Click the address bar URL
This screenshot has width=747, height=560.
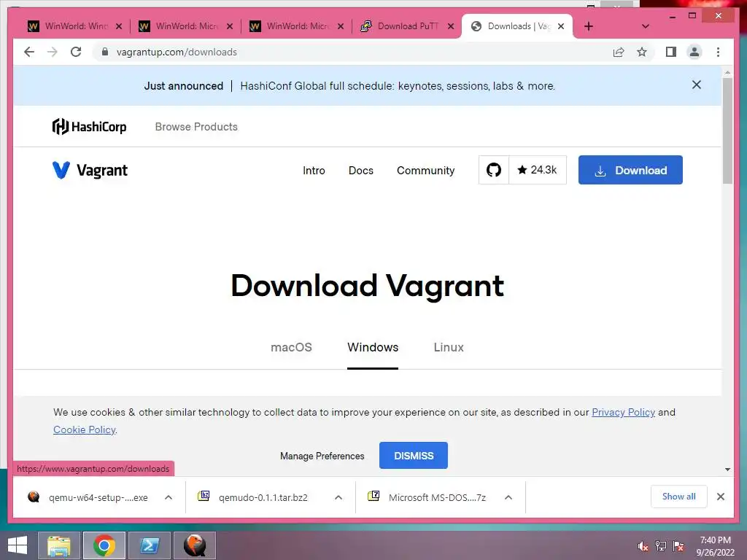pyautogui.click(x=177, y=52)
